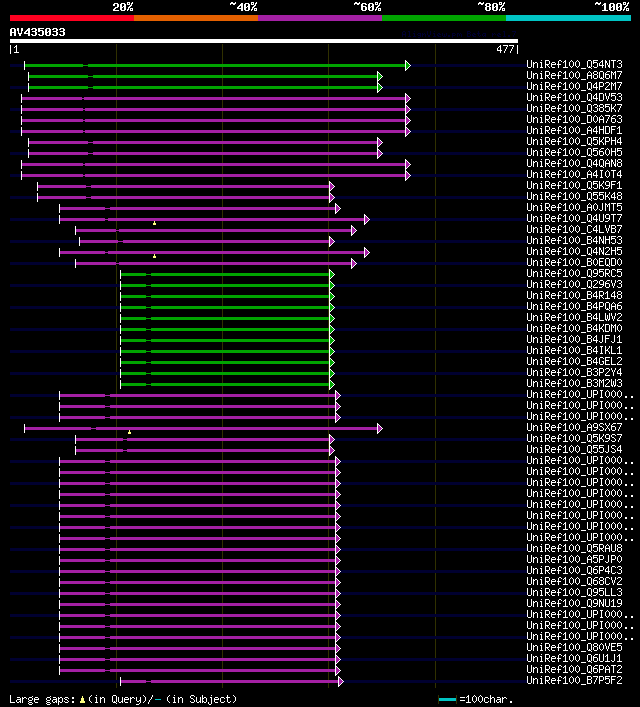Select the UniRef100_Q560H5 label
The height and width of the screenshot is (707, 640).
(574, 152)
